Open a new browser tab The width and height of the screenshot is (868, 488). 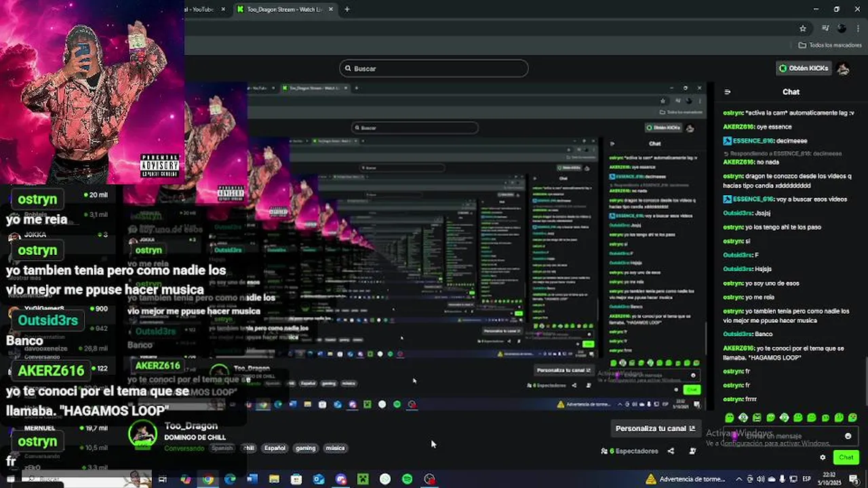pyautogui.click(x=347, y=9)
